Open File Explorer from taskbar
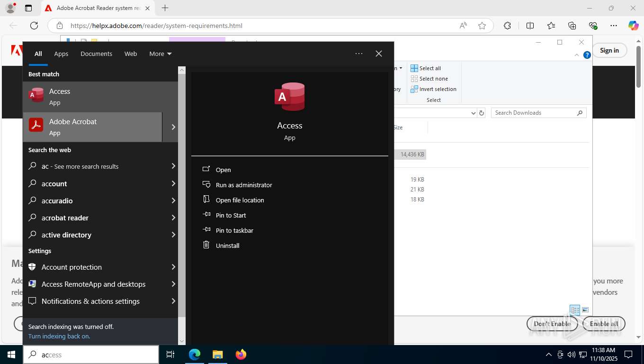 (x=217, y=355)
